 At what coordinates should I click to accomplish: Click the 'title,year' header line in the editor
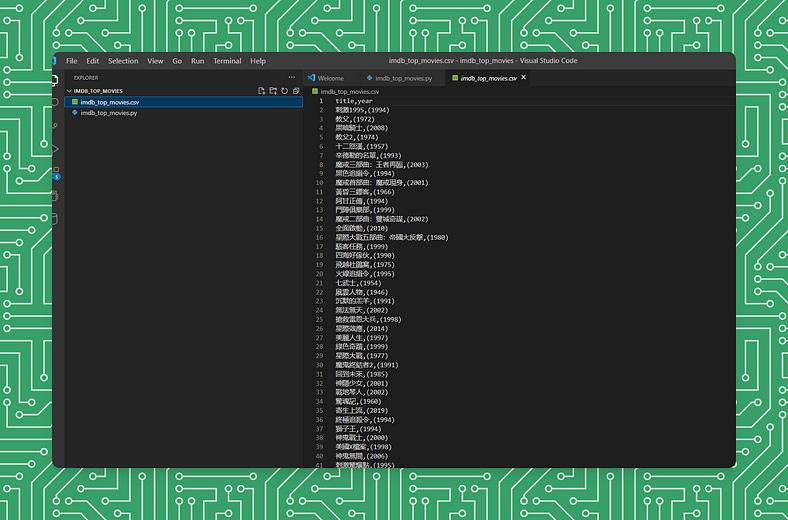[x=354, y=101]
